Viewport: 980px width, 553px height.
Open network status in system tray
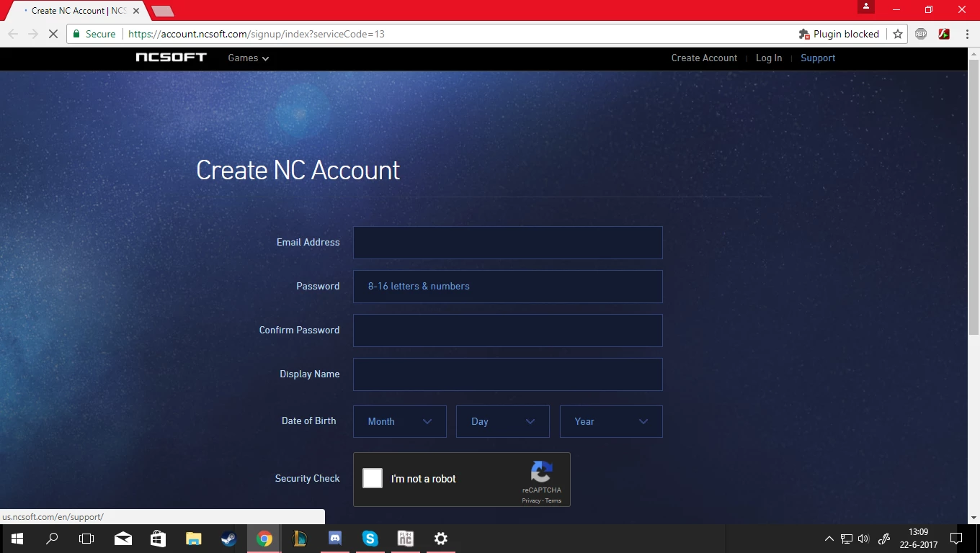coord(847,539)
